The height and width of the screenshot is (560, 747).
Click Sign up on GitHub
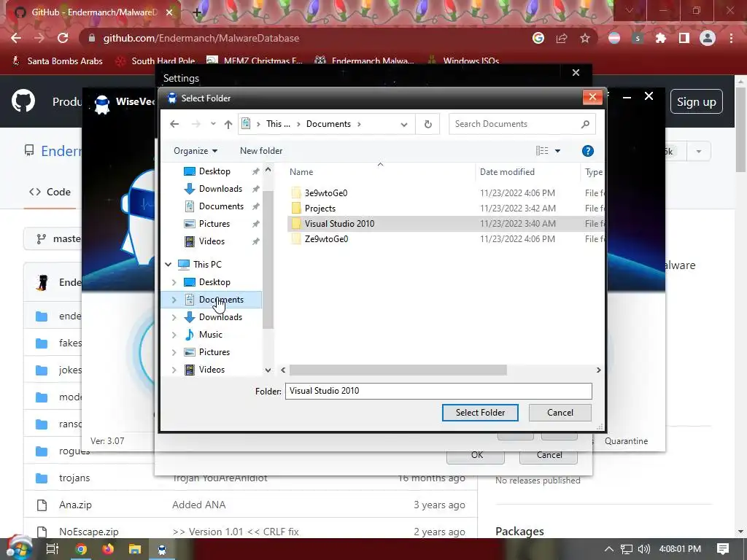coord(696,102)
